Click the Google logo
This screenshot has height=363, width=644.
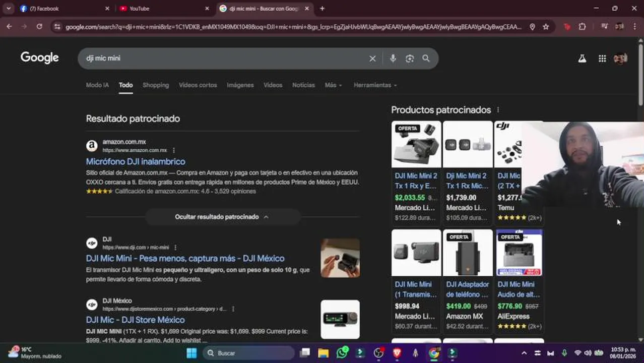pos(40,58)
